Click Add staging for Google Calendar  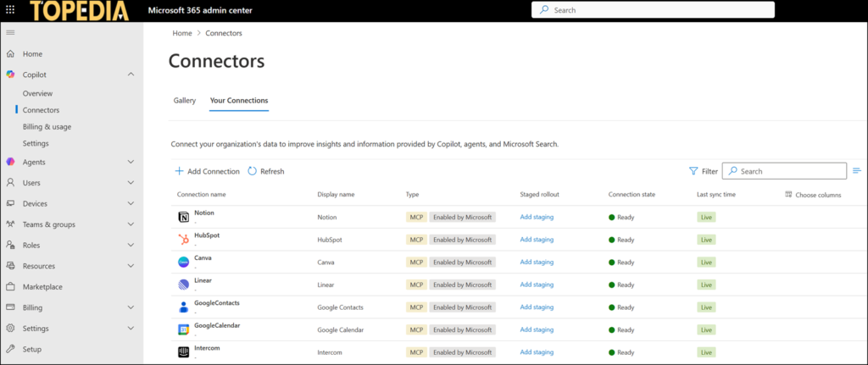pos(537,329)
